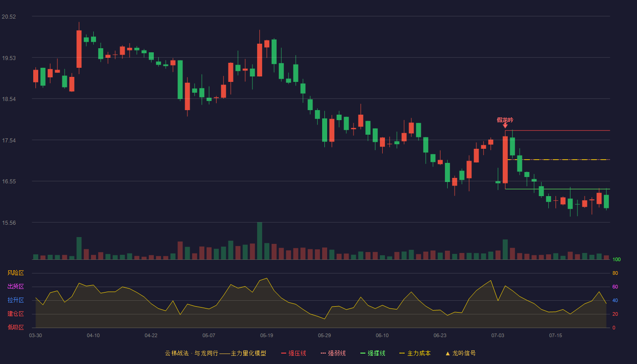Click the 假龙吟 signal arrow marker
637x364 pixels.
pos(505,126)
